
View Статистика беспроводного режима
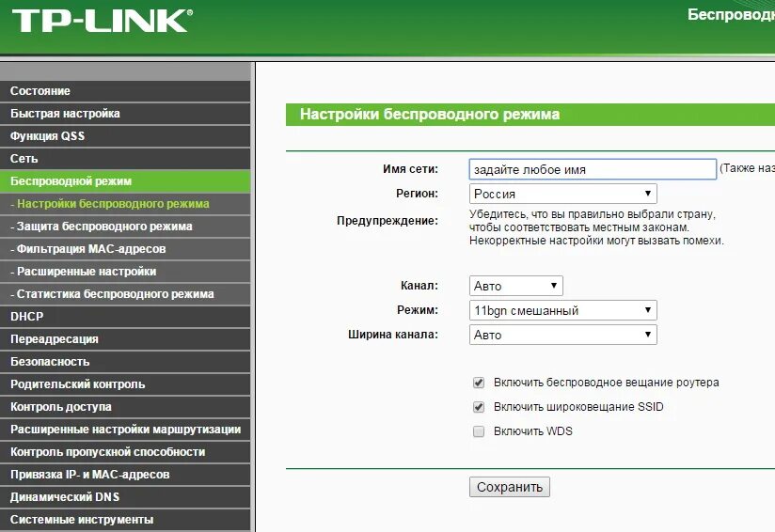(x=125, y=294)
